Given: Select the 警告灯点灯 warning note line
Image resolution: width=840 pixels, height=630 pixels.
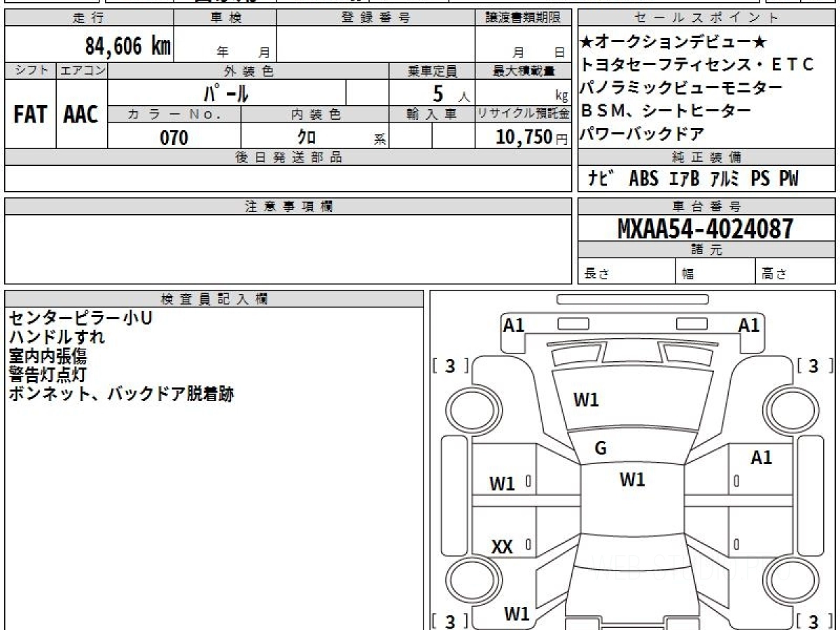Looking at the screenshot, I should click(x=48, y=374).
